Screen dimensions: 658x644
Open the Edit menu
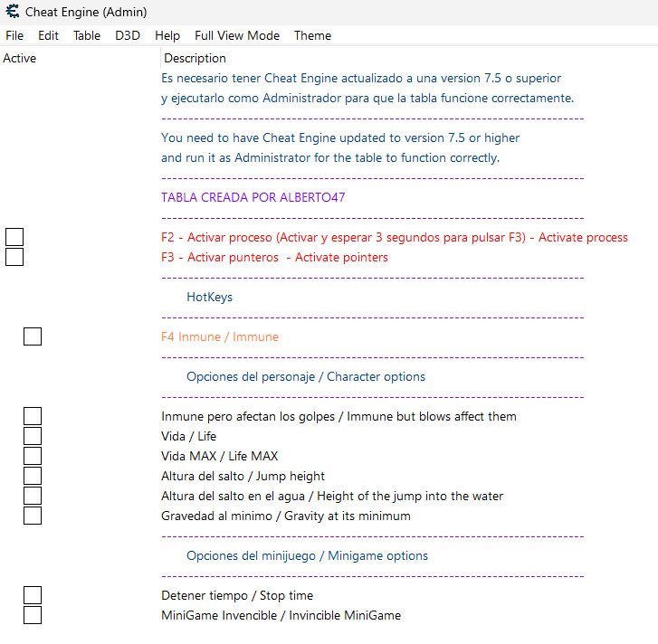point(48,35)
